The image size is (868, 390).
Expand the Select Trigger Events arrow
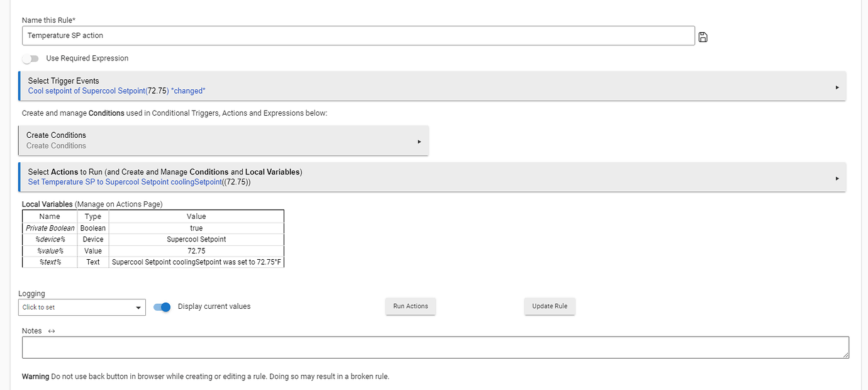[x=837, y=87]
